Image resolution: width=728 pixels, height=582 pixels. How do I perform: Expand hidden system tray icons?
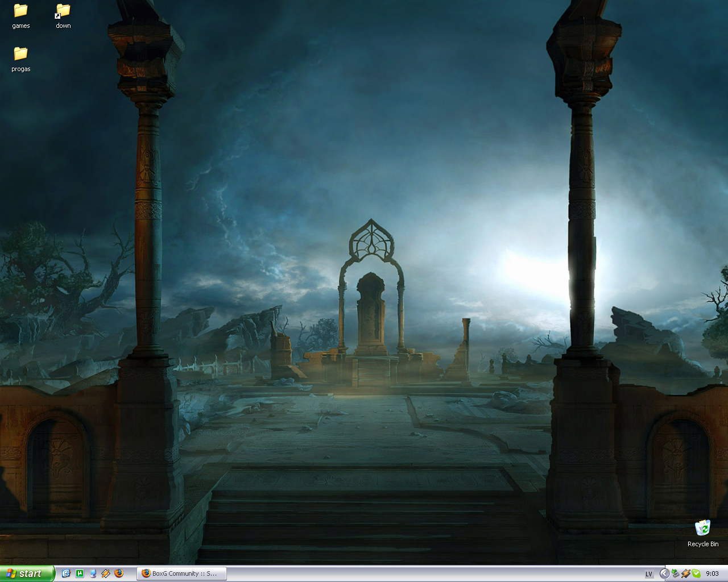click(664, 573)
